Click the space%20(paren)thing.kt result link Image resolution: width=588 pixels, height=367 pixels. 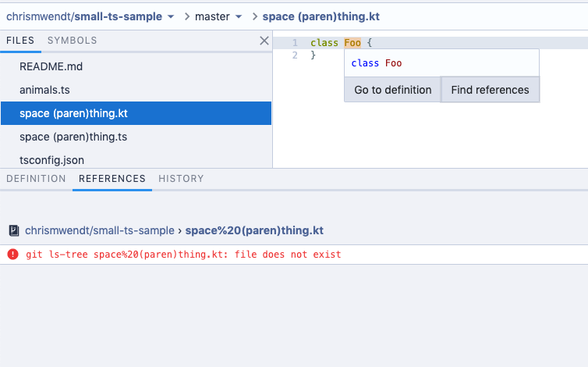[x=254, y=230]
